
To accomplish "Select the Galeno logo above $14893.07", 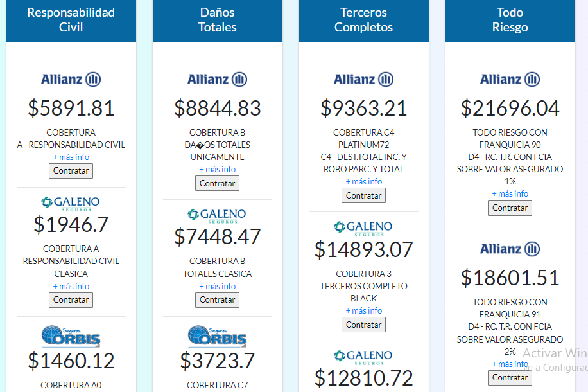I will coord(363,227).
